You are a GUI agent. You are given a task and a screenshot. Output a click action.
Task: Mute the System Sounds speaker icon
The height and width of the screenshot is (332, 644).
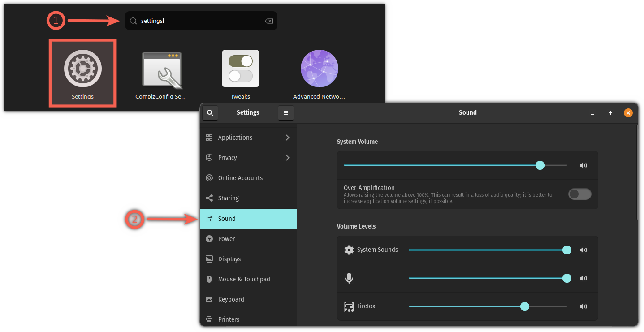pyautogui.click(x=583, y=250)
